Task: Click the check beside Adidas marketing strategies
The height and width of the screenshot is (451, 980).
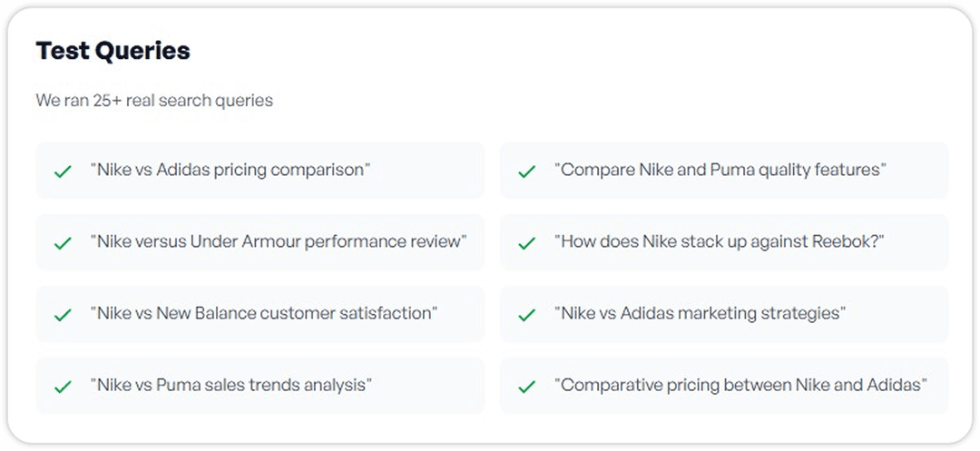Action: point(526,314)
